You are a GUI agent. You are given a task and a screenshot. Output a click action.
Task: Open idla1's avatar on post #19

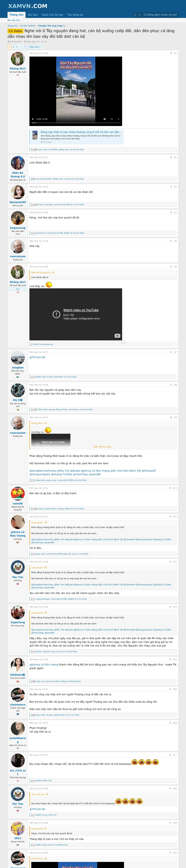[18, 829]
